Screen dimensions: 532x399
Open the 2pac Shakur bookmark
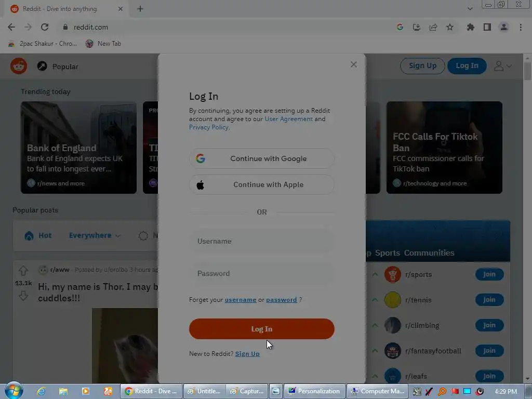[43, 44]
